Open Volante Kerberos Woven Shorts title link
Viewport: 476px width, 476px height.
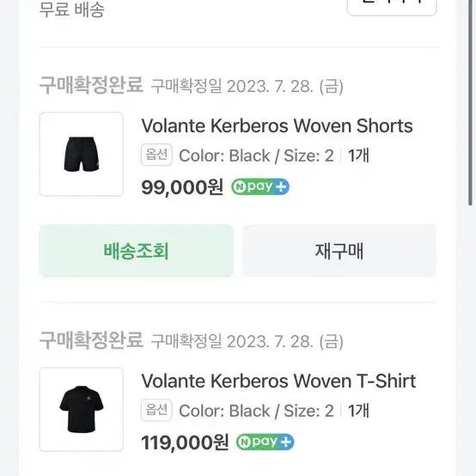(277, 125)
